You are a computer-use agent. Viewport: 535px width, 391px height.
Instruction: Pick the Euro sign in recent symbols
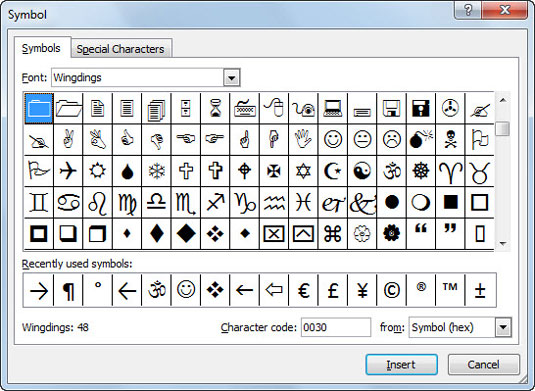pyautogui.click(x=303, y=290)
